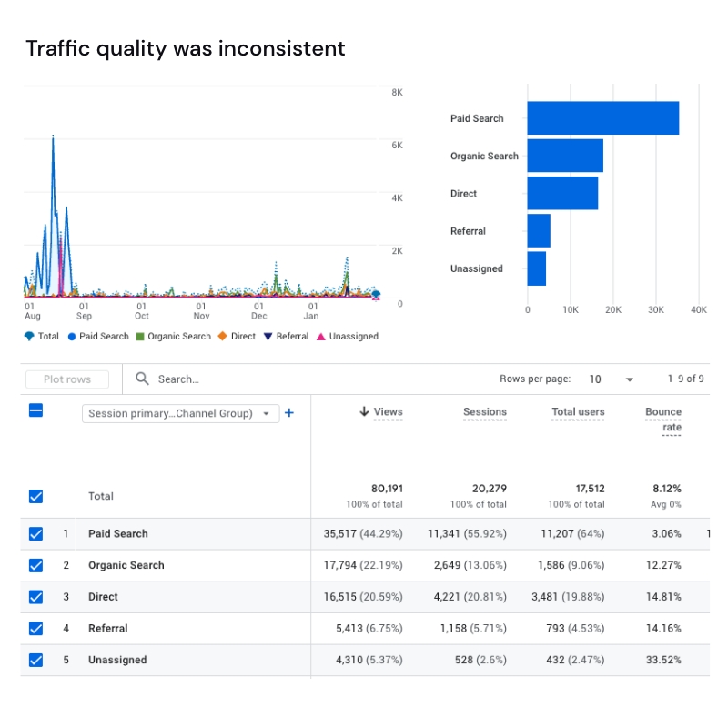Click the Referral legend marker

click(x=267, y=336)
